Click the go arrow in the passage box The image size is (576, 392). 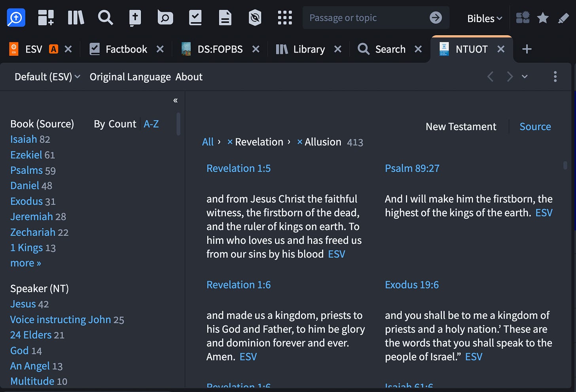(x=436, y=17)
